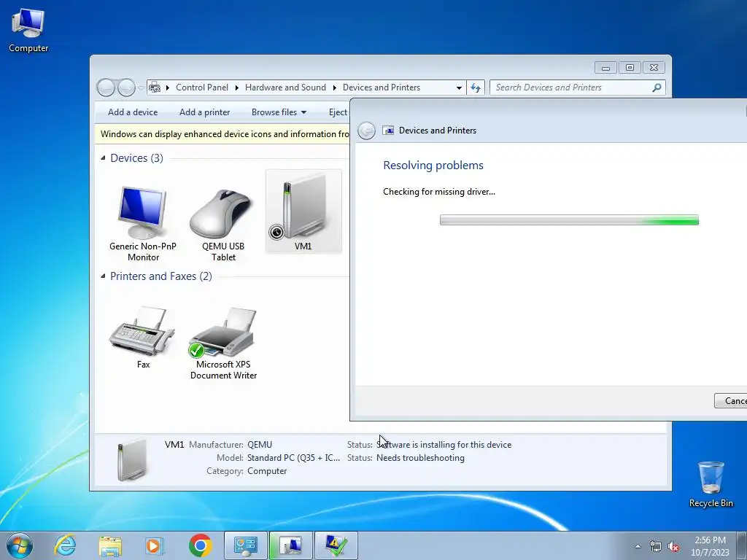This screenshot has width=747, height=560.
Task: Click the Explorer window Forward arrow
Action: pyautogui.click(x=126, y=87)
